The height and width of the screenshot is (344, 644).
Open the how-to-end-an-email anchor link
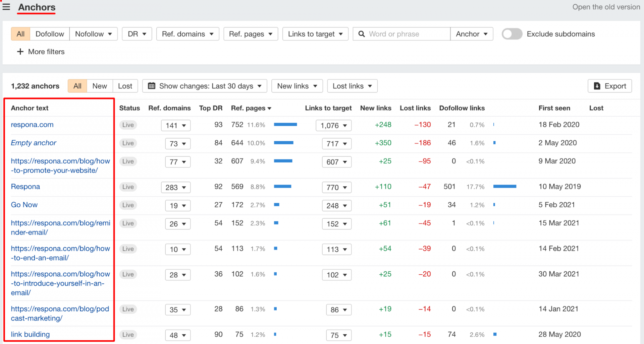coord(60,253)
